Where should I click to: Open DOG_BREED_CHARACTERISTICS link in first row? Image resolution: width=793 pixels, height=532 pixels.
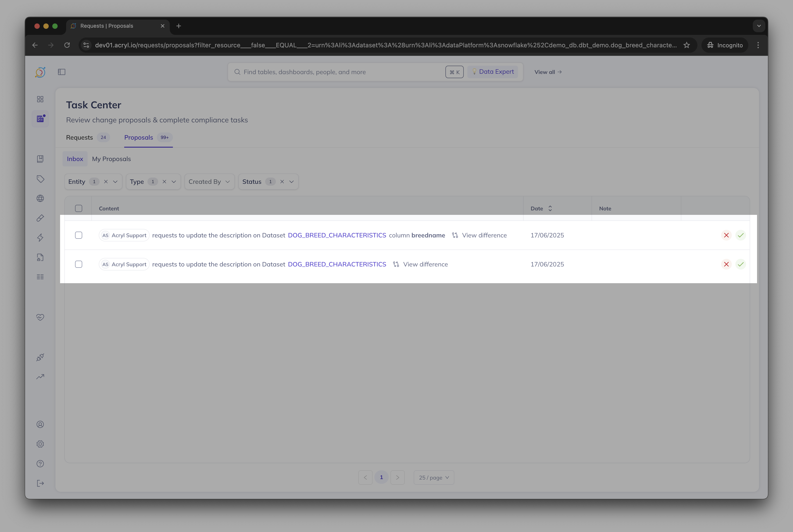(337, 235)
